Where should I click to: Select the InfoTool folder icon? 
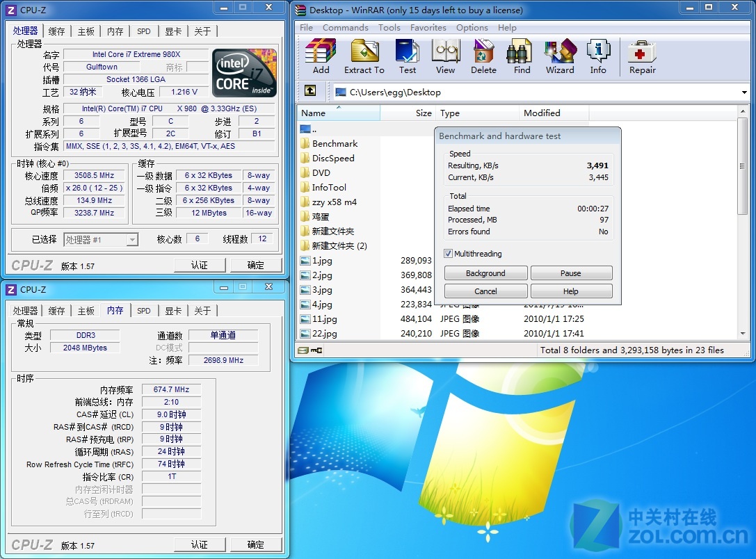pos(305,188)
